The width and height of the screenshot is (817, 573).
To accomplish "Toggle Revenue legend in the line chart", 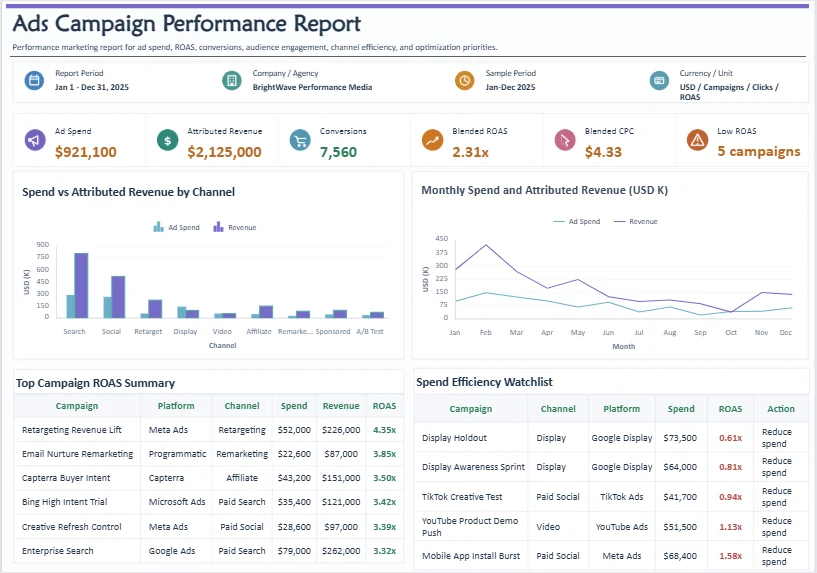I will 636,221.
